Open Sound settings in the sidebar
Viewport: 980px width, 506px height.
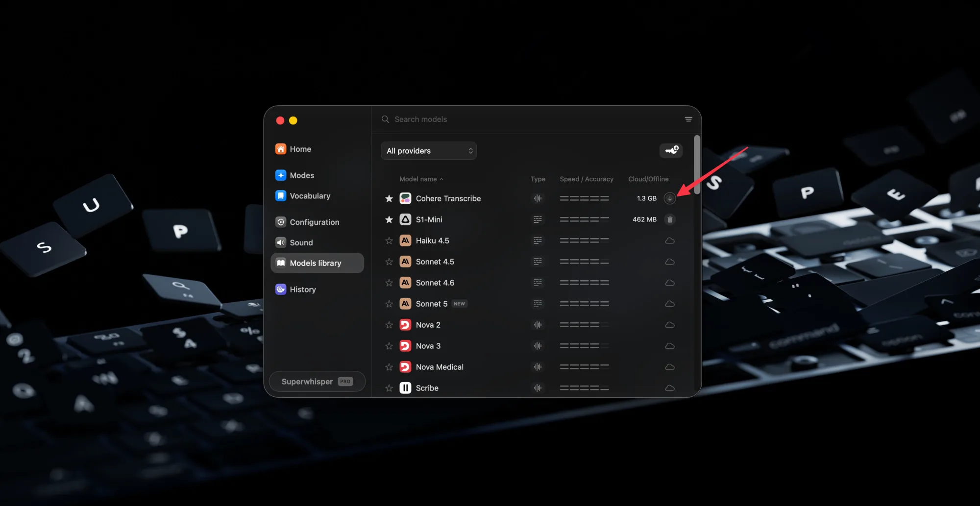point(317,242)
